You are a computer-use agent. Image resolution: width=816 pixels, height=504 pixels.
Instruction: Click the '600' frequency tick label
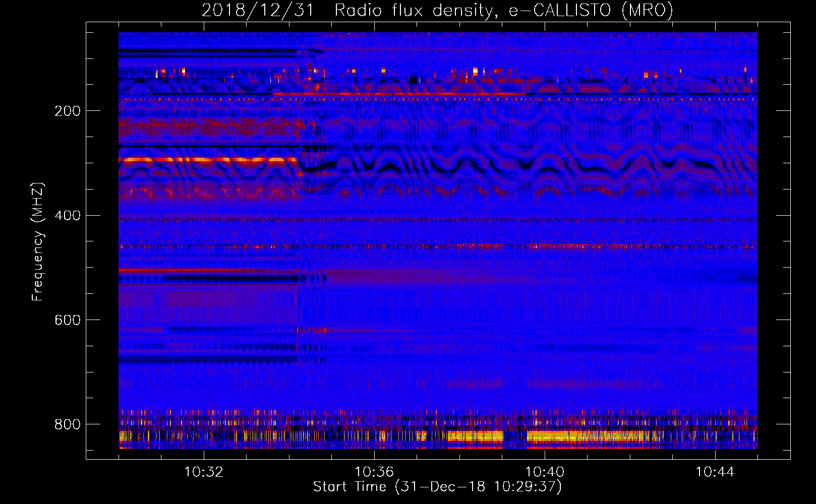point(67,321)
